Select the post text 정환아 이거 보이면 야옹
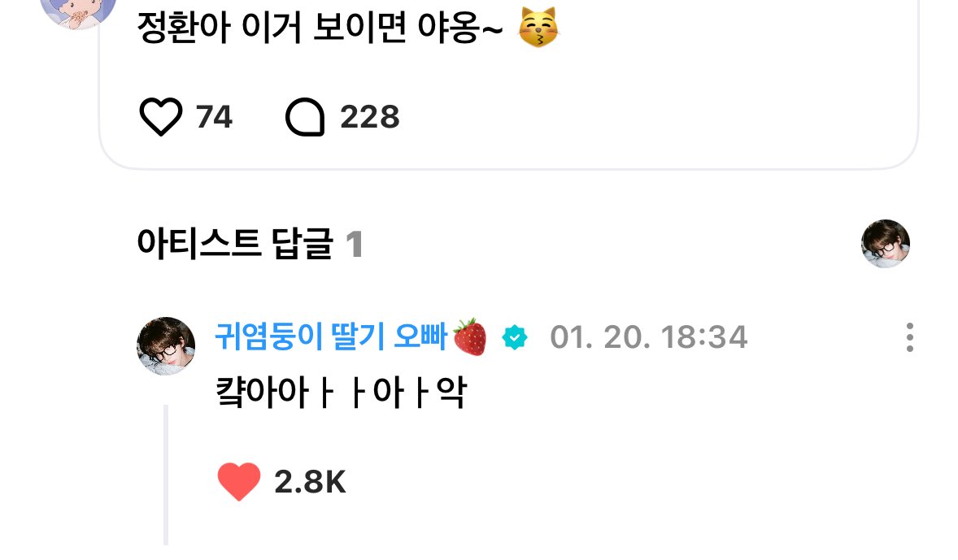 (320, 28)
